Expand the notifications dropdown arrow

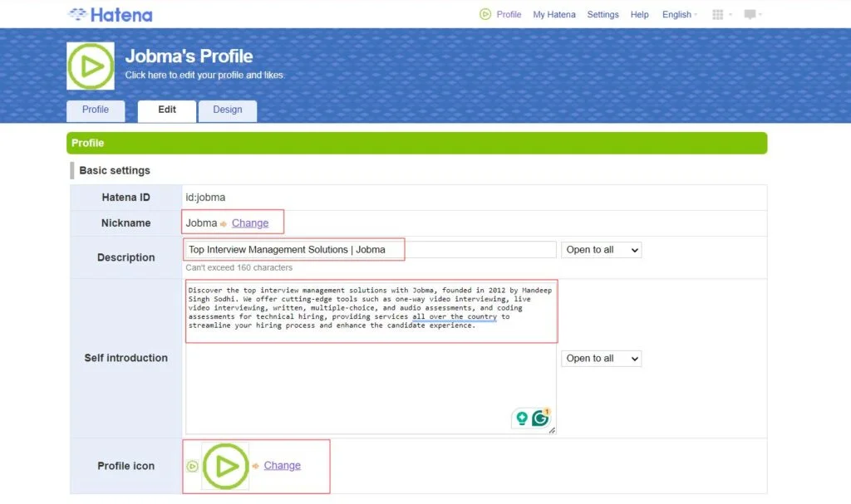click(x=760, y=15)
